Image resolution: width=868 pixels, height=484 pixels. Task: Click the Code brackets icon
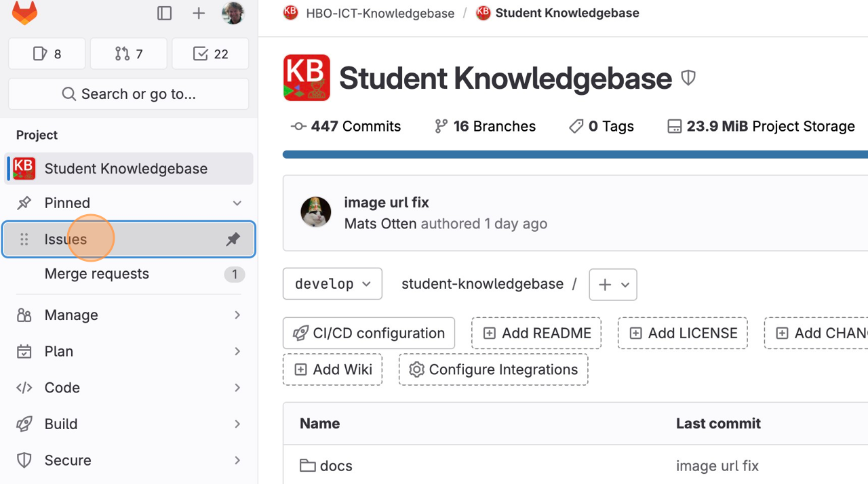24,388
